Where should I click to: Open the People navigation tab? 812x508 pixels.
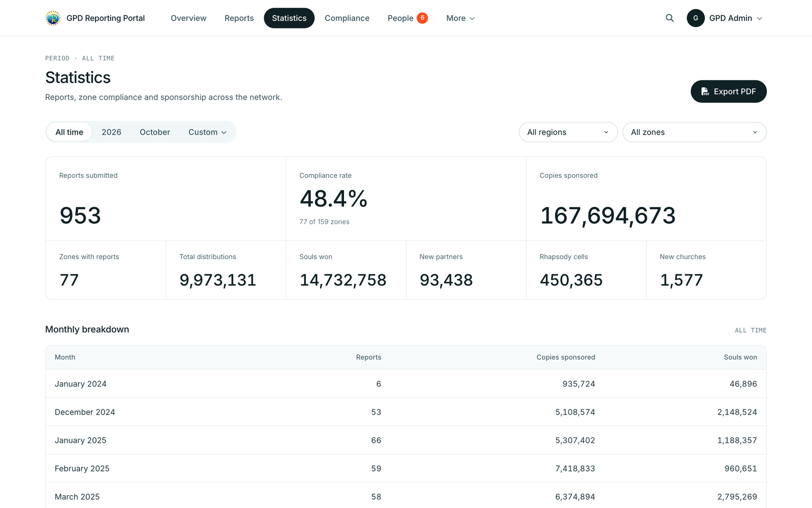click(408, 18)
